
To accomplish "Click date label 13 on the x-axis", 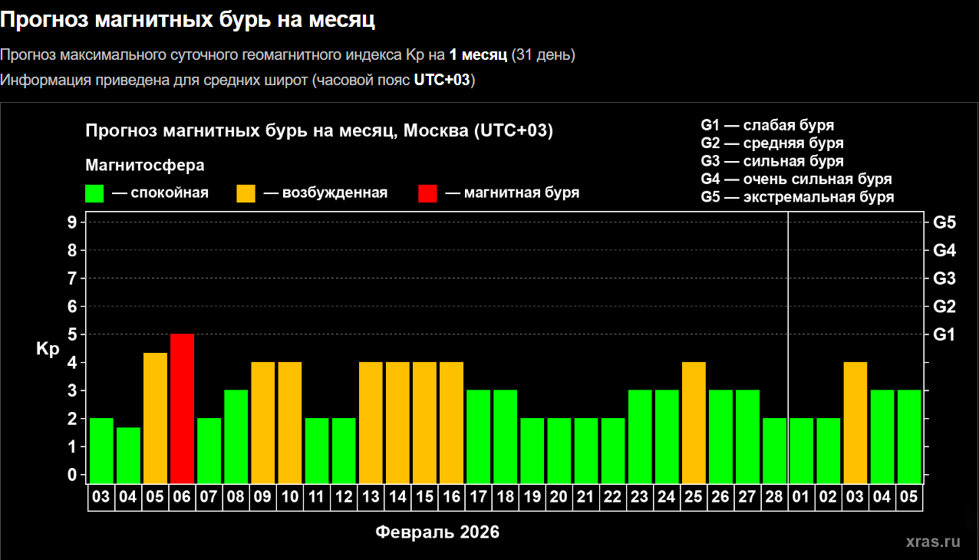I will coord(371,497).
